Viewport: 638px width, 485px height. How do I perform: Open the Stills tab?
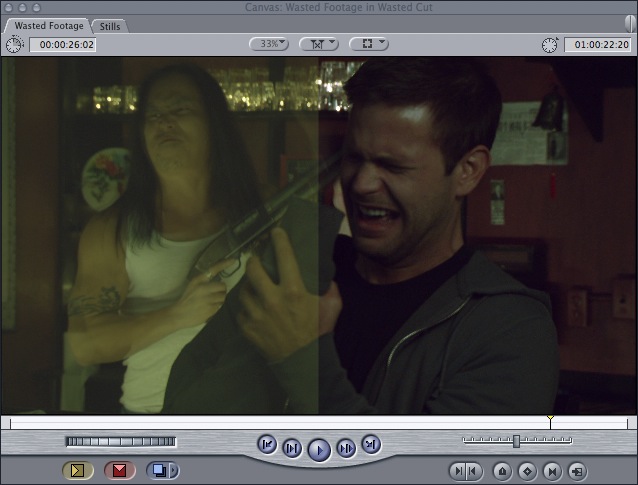(110, 26)
